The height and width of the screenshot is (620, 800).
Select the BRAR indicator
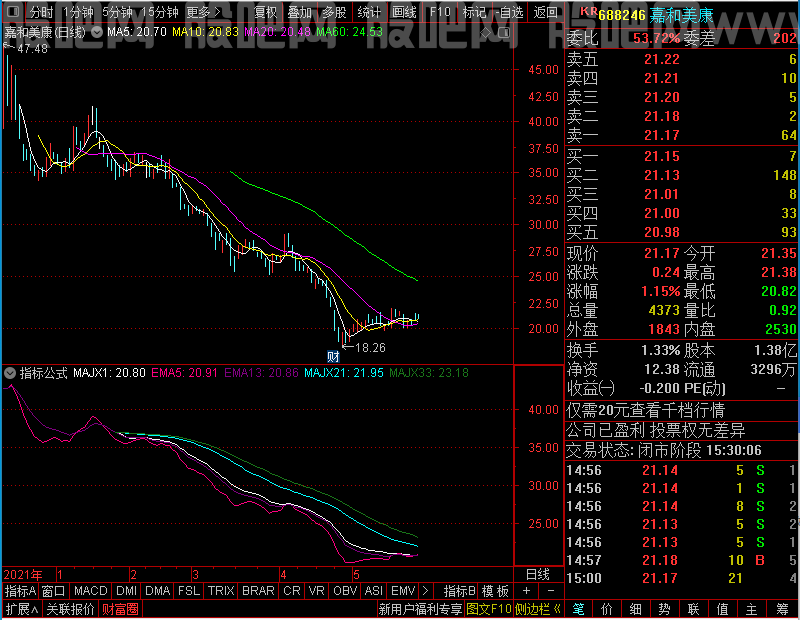(258, 591)
